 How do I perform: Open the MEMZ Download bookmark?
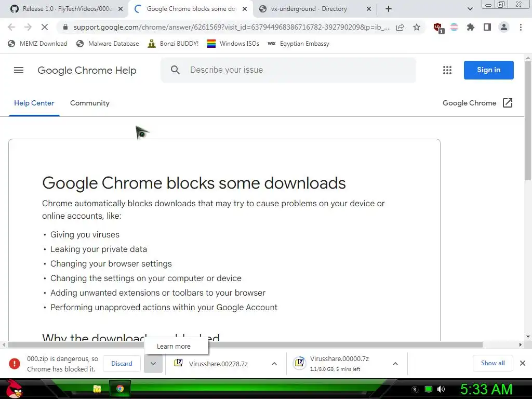coord(37,44)
